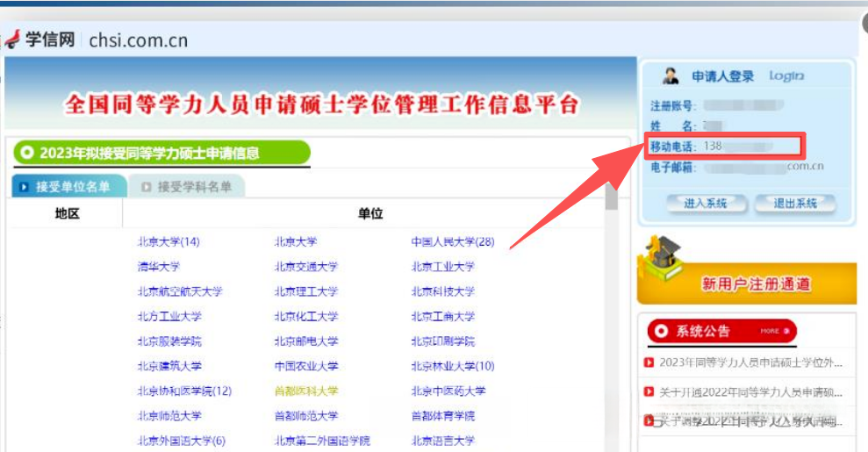Click the 退出系统 button
Image resolution: width=868 pixels, height=452 pixels.
pos(795,203)
